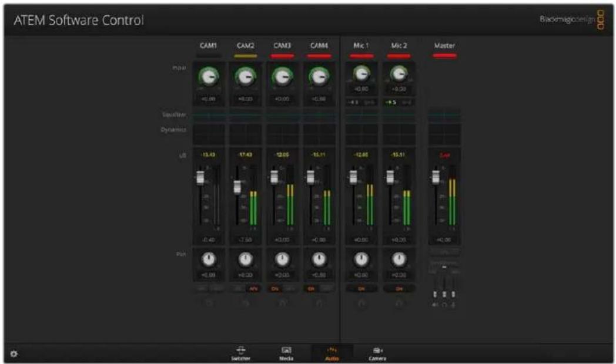Viewport: 616px width, 364px height.
Task: Open the Audio page tab
Action: (x=332, y=353)
